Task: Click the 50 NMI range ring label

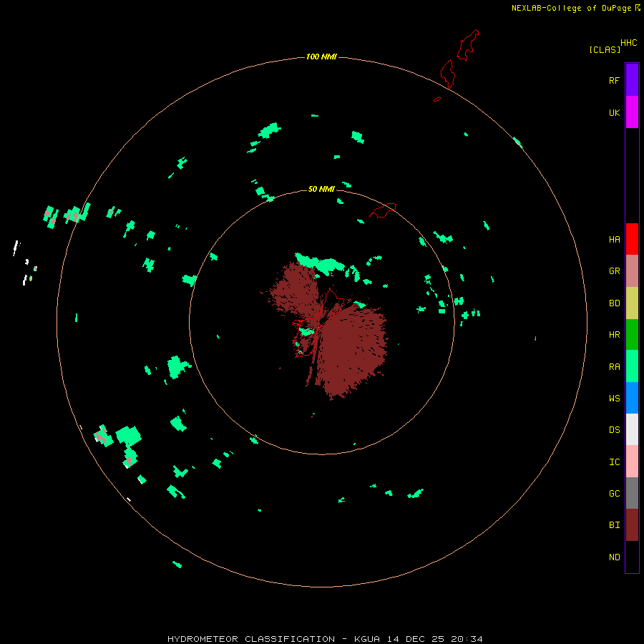Action: click(321, 189)
